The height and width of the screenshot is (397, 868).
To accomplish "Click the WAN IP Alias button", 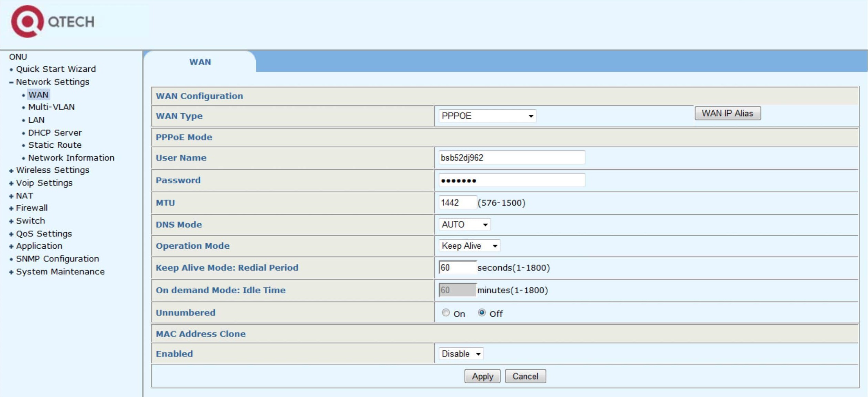I will pos(727,113).
